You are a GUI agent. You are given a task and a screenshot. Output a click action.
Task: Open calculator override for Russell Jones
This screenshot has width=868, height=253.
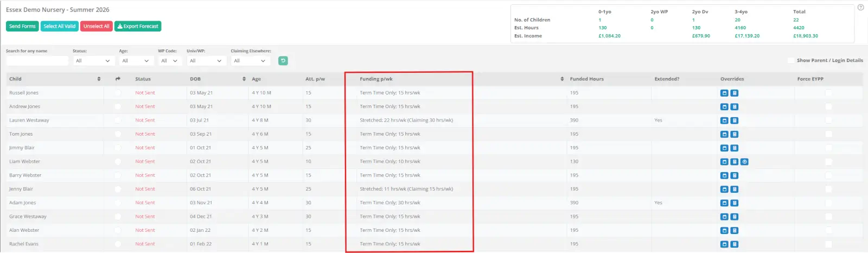coord(734,93)
